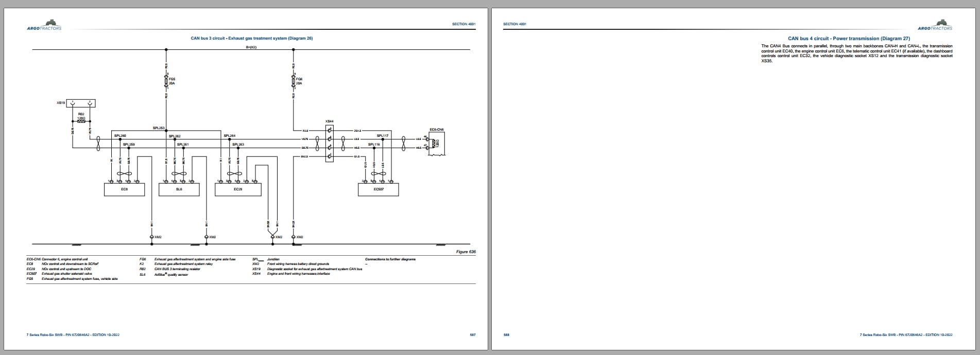Viewport: 980px width, 355px height.
Task: Click the FG5 20A fuse symbol
Action: pos(166,81)
